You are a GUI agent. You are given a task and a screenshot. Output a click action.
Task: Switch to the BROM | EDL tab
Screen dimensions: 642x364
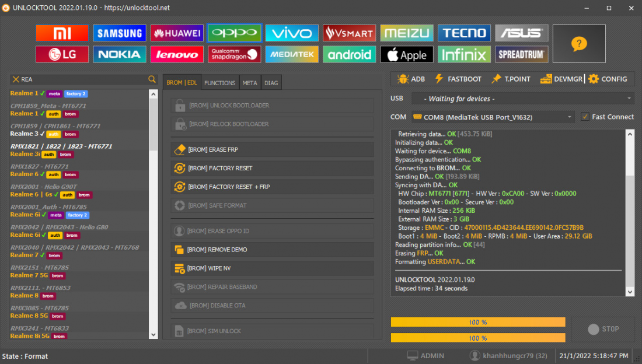click(182, 83)
